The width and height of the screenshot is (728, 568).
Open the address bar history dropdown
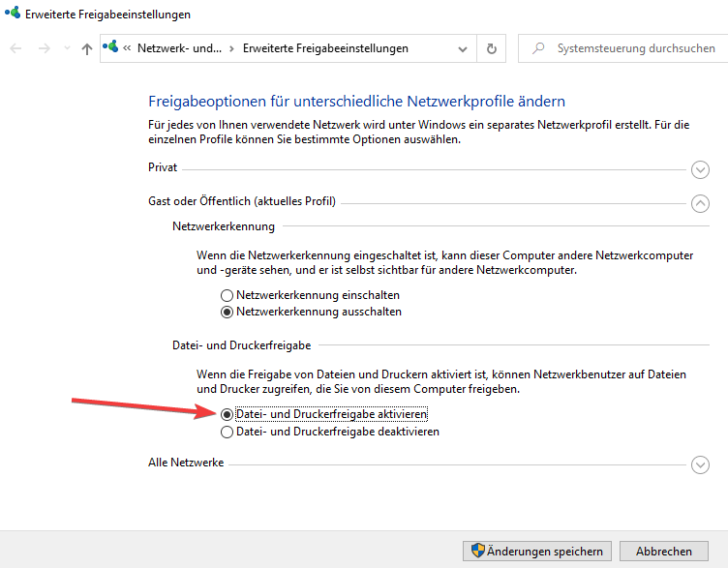click(463, 48)
